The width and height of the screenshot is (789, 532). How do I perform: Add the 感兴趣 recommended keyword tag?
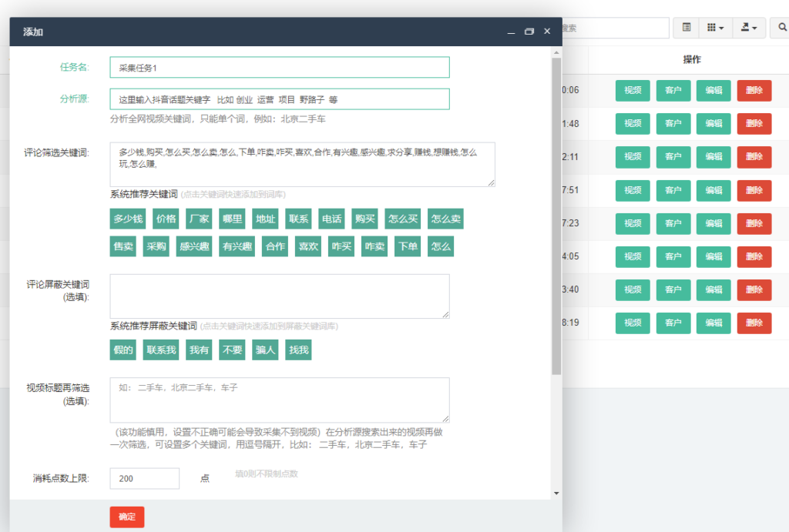pos(194,246)
